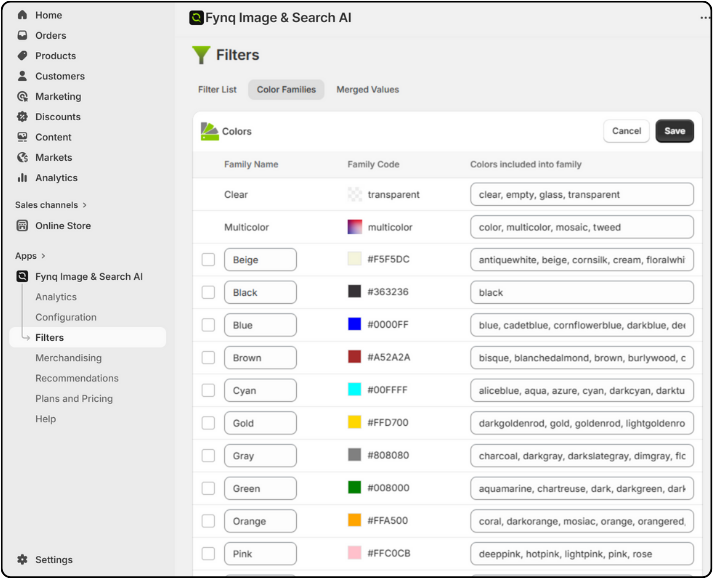This screenshot has height=578, width=714.
Task: Click the green Filters funnel icon
Action: click(x=201, y=55)
